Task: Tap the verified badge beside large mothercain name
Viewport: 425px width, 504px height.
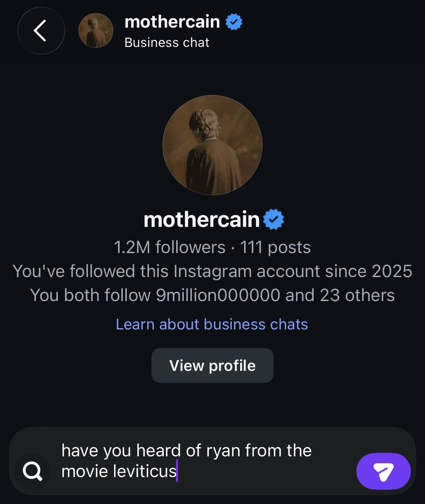Action: [x=274, y=220]
